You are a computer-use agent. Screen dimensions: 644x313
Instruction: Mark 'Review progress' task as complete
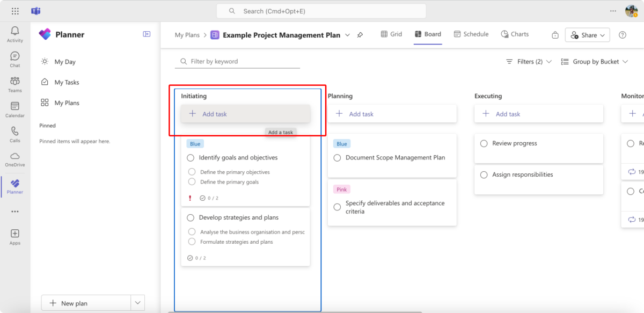pos(484,143)
